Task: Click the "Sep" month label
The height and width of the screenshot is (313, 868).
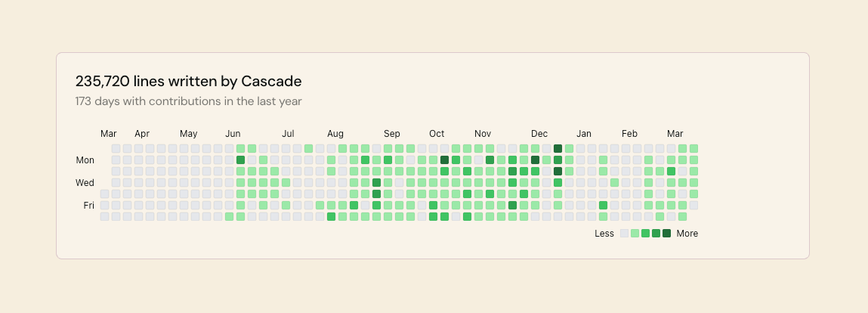Action: tap(392, 134)
